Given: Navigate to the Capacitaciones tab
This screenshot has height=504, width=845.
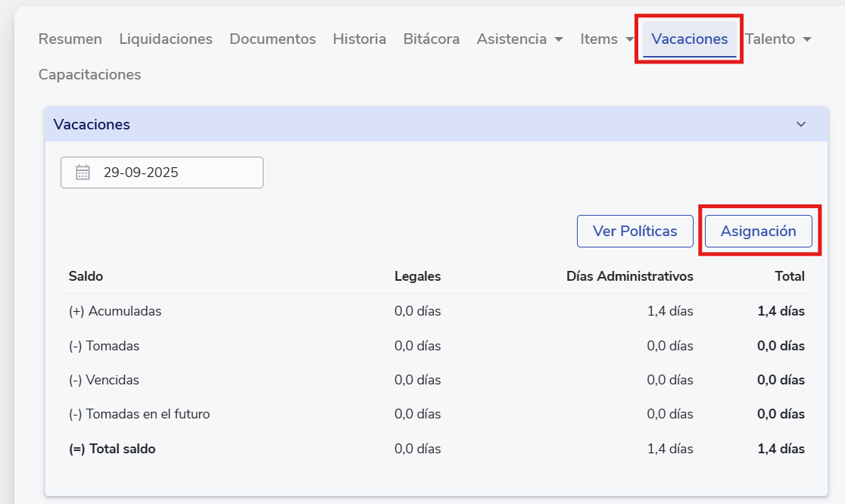Looking at the screenshot, I should pyautogui.click(x=89, y=75).
